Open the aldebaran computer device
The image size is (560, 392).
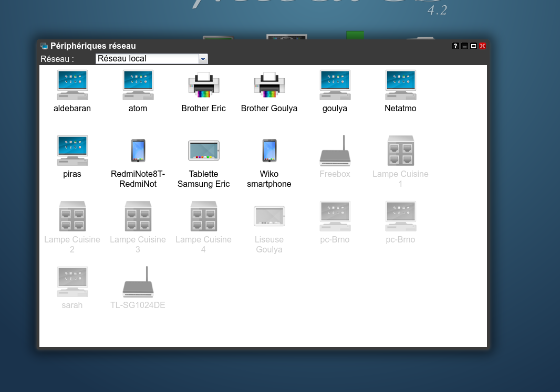tap(72, 86)
